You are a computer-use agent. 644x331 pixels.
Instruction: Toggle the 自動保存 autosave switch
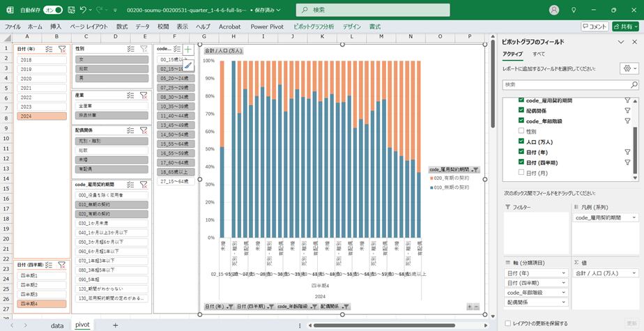pyautogui.click(x=52, y=10)
